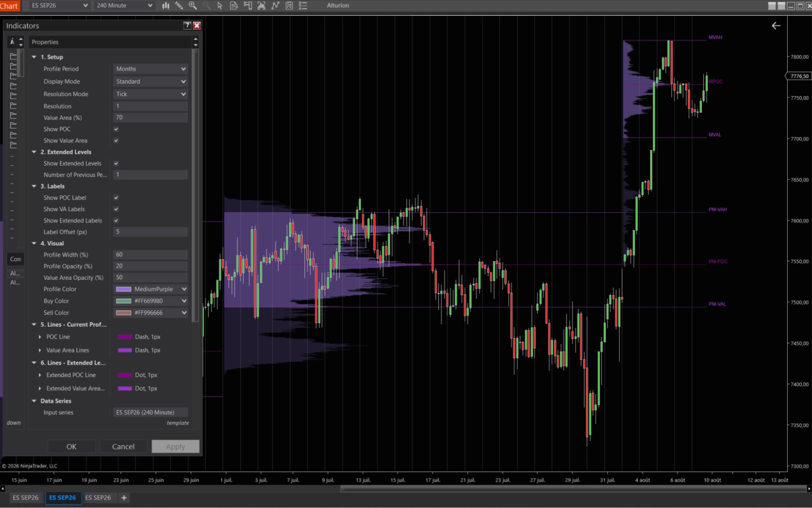Viewport: 812px width, 508px height.
Task: Click the back arrow at chart top right
Action: tap(776, 25)
